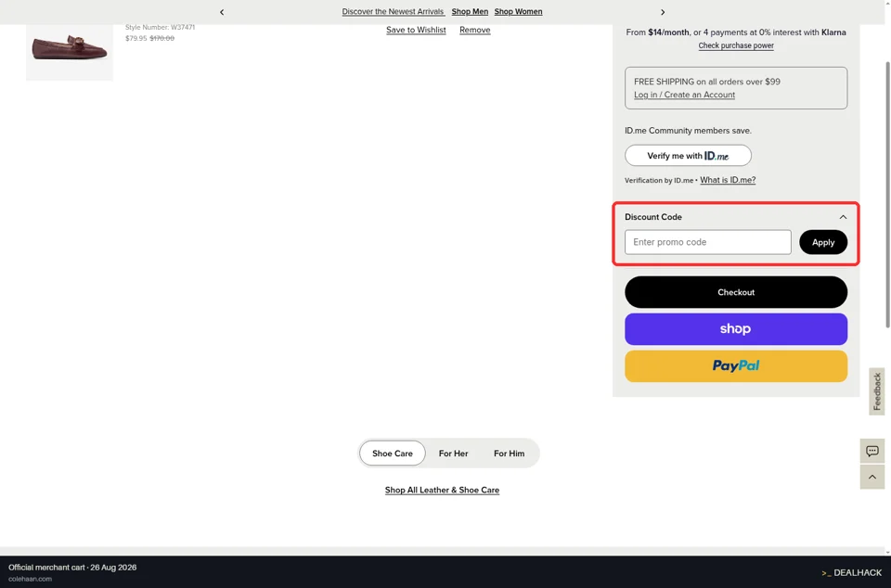Click the page vertical scrollbar
Image resolution: width=891 pixels, height=588 pixels.
point(887,193)
